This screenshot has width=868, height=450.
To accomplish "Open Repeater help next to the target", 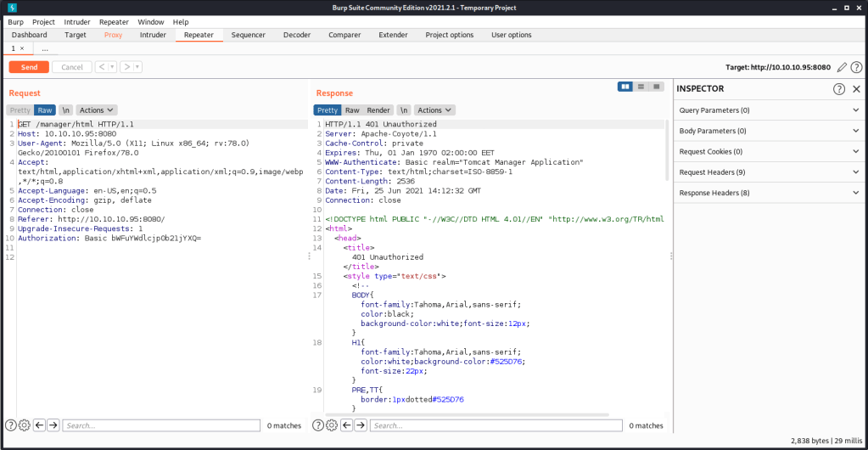I will pos(856,67).
